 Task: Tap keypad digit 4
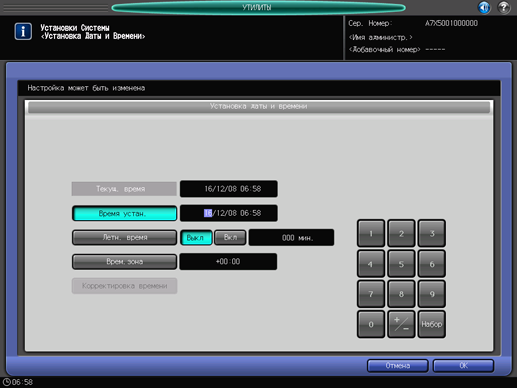(371, 264)
